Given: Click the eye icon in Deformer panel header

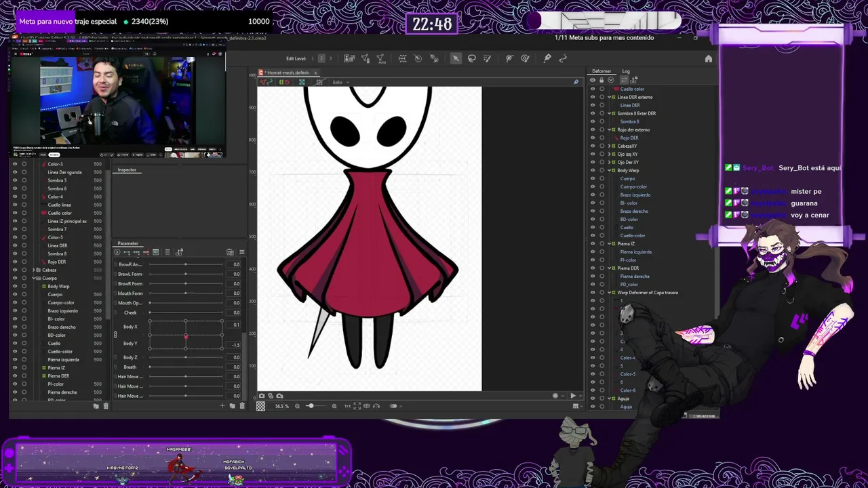Looking at the screenshot, I should 593,80.
